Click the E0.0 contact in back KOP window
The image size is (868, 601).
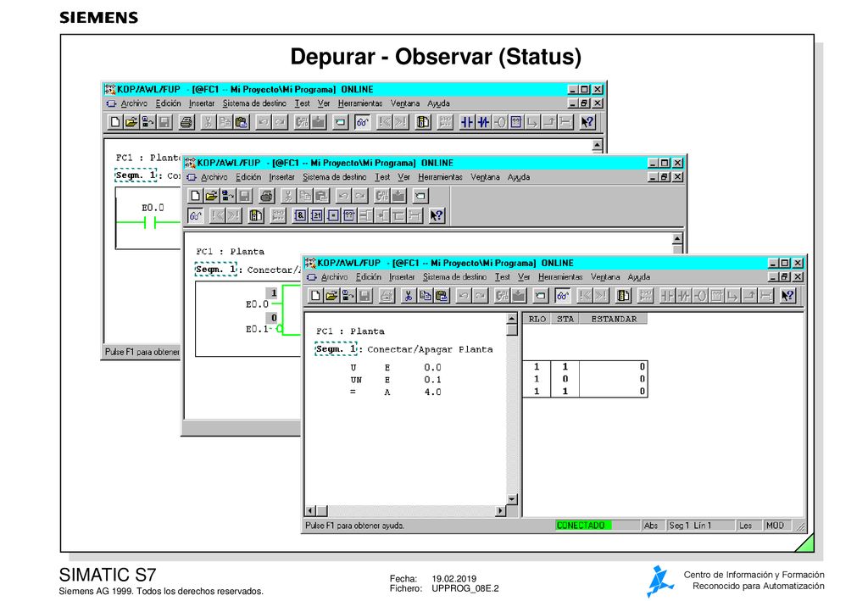pyautogui.click(x=151, y=222)
